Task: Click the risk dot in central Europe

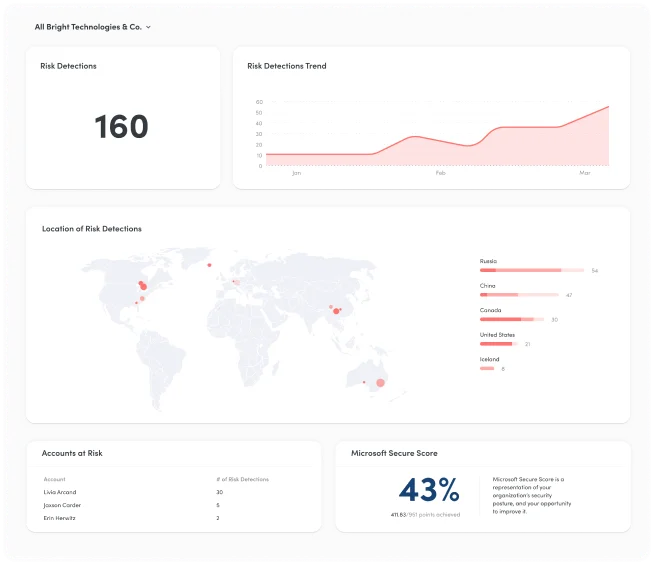Action: tap(236, 282)
